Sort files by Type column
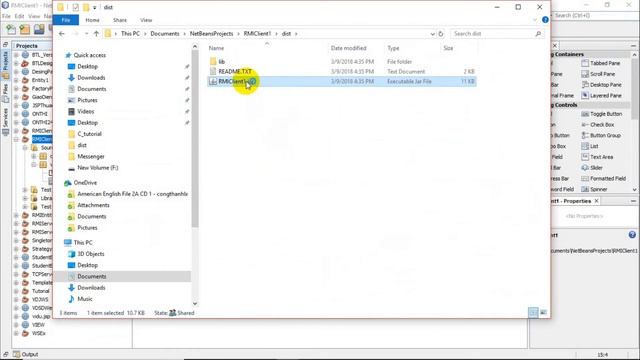This screenshot has width=640, height=360. [393, 48]
